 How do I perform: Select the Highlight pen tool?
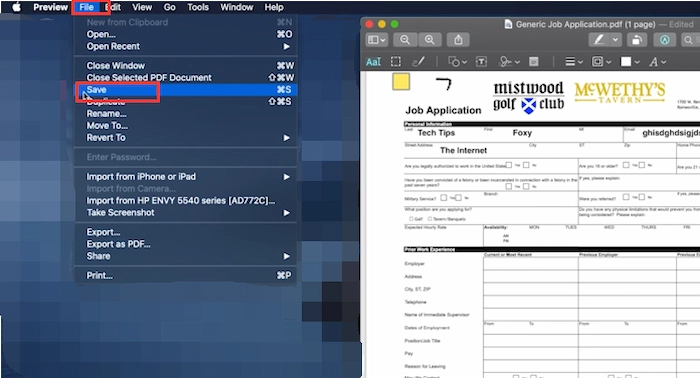tap(598, 40)
